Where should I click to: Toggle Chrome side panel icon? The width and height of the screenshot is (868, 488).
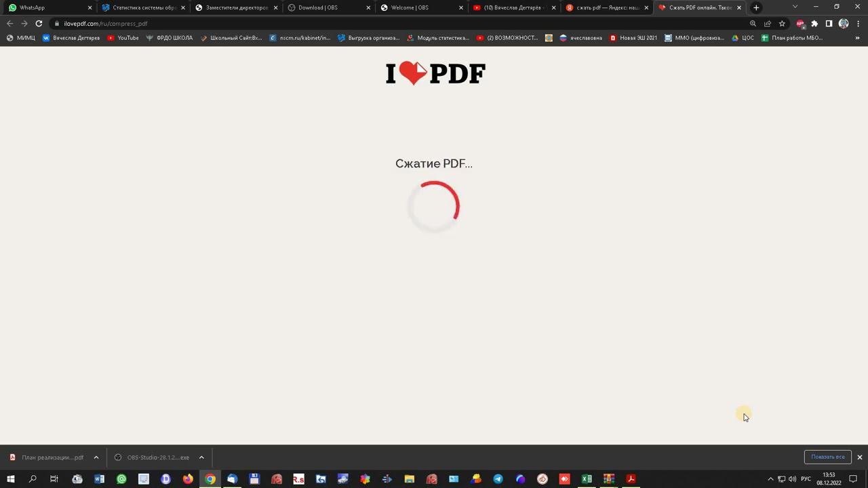829,24
